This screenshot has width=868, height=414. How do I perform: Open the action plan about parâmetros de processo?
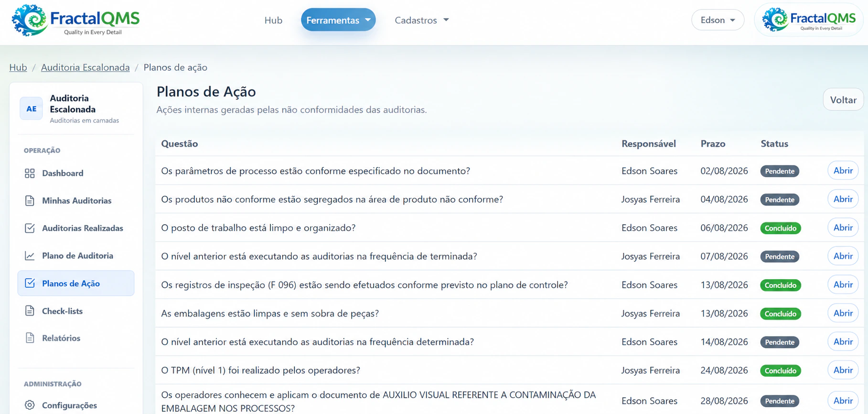click(x=843, y=171)
